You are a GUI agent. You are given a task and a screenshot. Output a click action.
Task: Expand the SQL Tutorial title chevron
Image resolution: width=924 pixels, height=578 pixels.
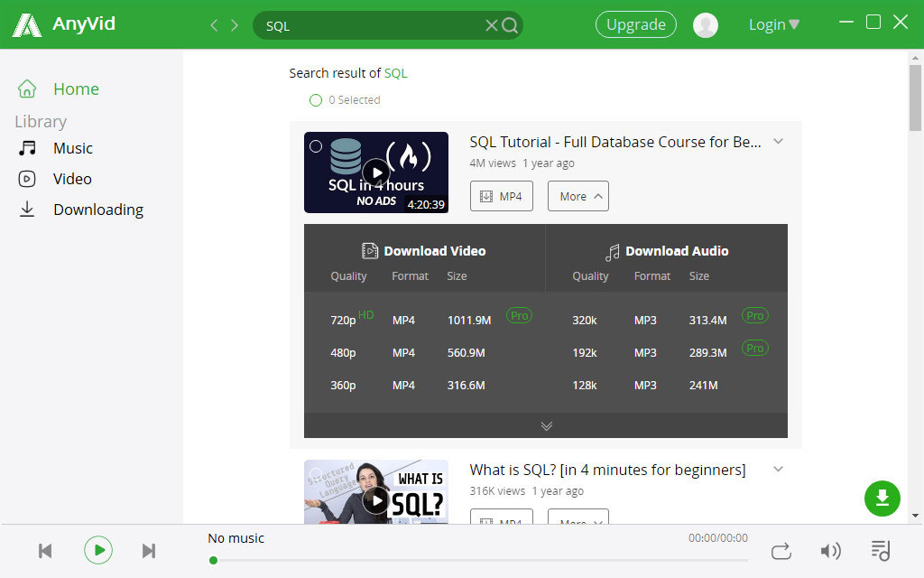(x=779, y=142)
